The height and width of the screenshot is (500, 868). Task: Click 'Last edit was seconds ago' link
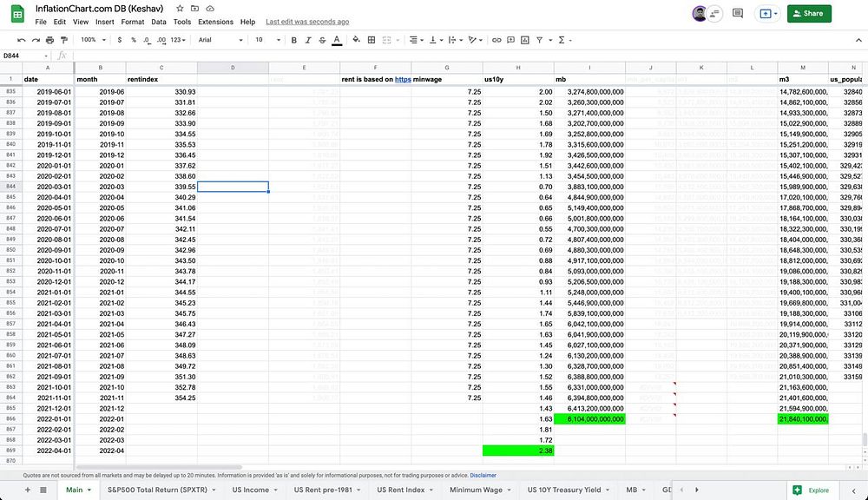pyautogui.click(x=307, y=22)
